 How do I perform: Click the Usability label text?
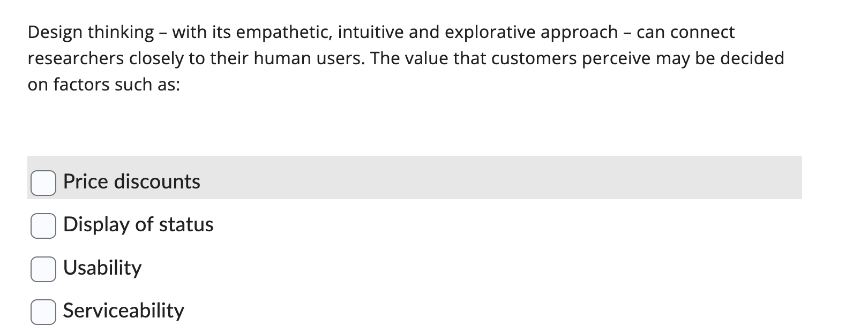pyautogui.click(x=102, y=268)
